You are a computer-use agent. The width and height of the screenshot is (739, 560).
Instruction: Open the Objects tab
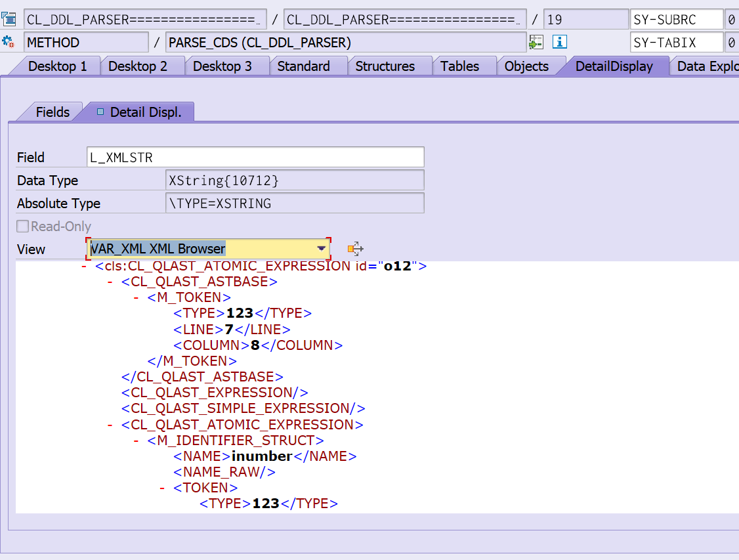[526, 66]
